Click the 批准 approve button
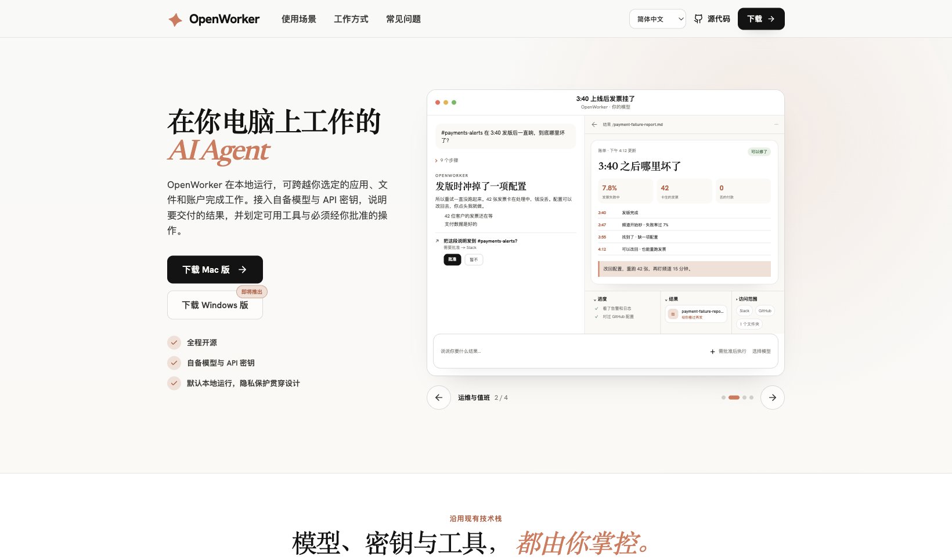 pos(452,259)
